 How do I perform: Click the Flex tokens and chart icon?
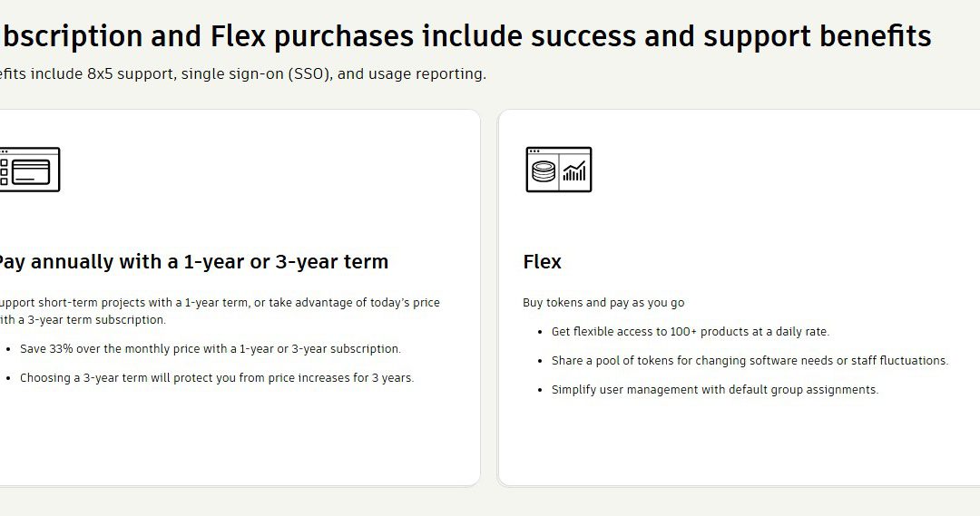[559, 170]
